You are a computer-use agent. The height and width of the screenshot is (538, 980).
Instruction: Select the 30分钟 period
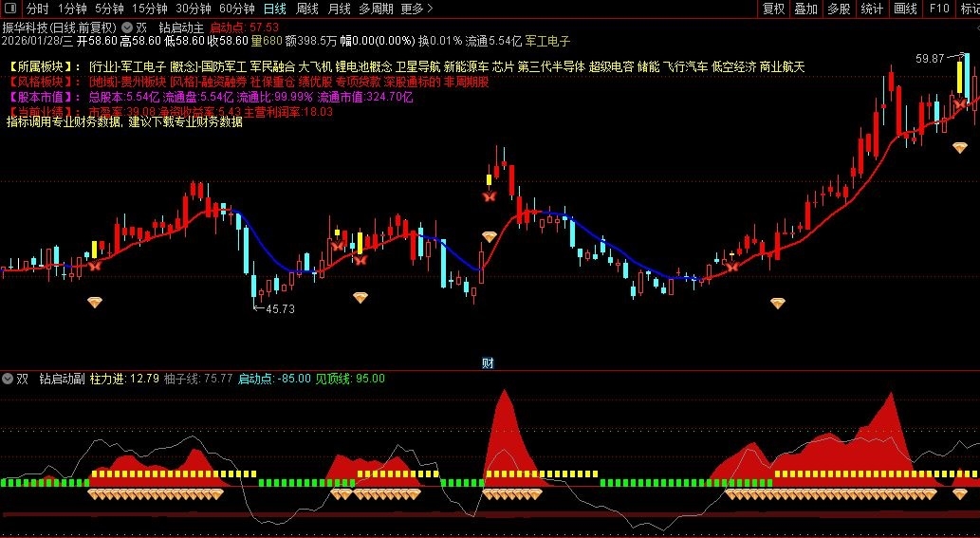[x=194, y=9]
